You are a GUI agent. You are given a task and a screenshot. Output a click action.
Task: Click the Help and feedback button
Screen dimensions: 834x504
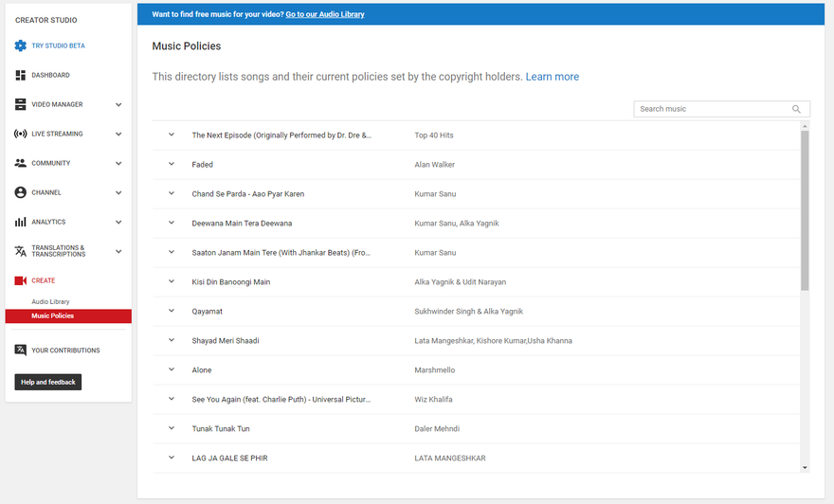[x=48, y=382]
